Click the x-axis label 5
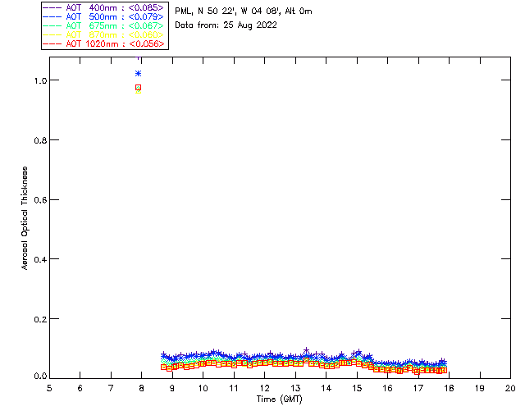The image size is (525, 420). coord(49,388)
